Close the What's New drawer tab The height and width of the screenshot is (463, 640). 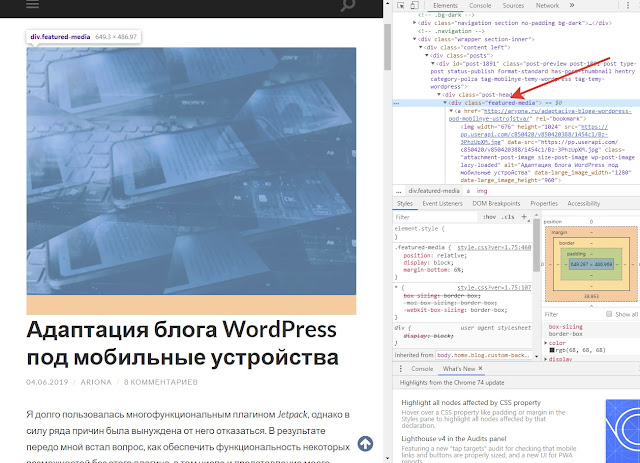click(480, 368)
